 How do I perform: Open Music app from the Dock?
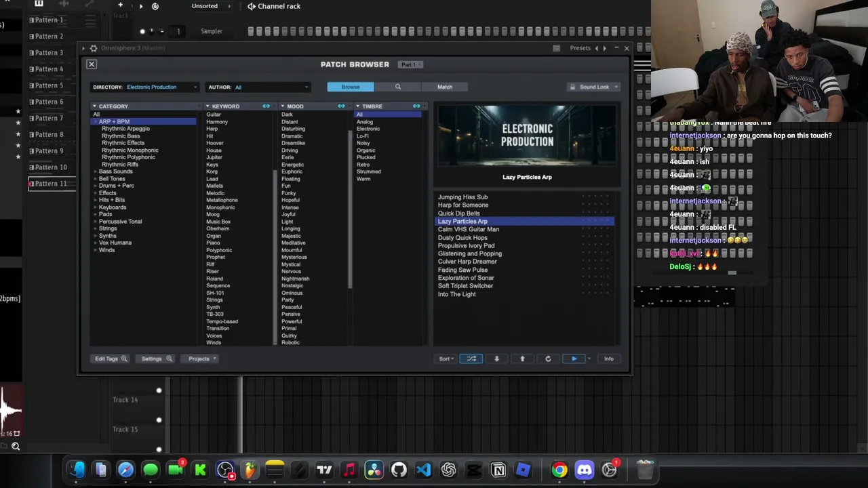pos(349,470)
